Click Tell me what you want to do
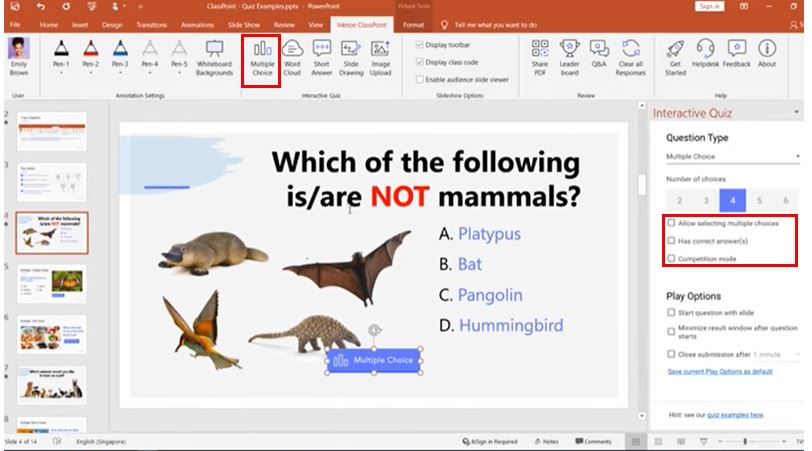This screenshot has width=812, height=451. (495, 25)
